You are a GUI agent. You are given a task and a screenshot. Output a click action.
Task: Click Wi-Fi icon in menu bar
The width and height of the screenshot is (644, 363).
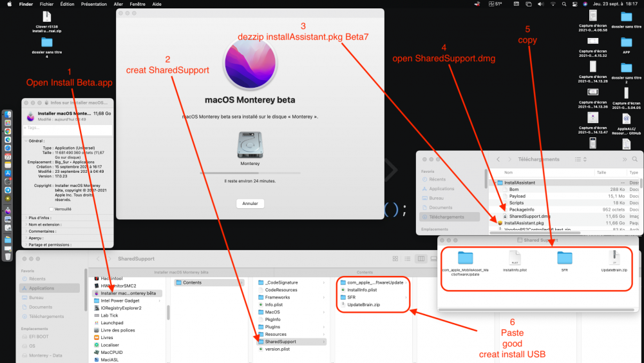point(553,4)
